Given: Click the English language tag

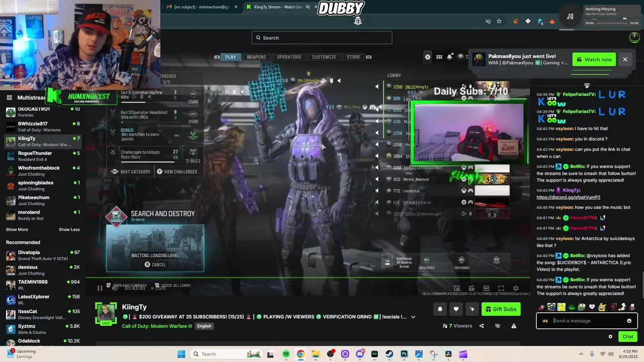Looking at the screenshot, I should pos(204,326).
